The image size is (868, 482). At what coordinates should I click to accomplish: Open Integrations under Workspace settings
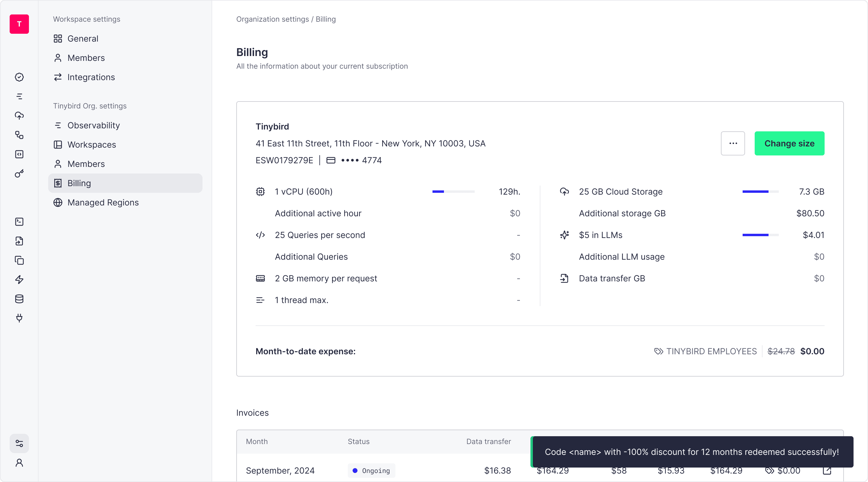click(91, 77)
